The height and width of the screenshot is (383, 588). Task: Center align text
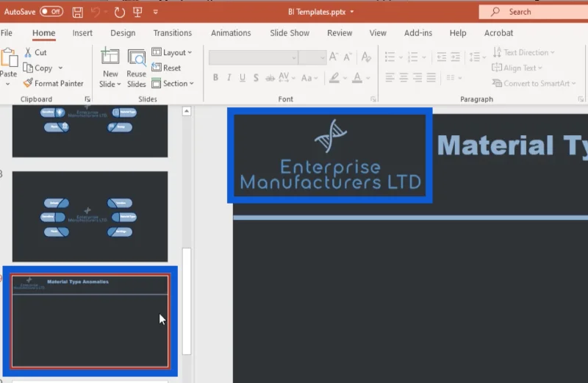coord(404,78)
